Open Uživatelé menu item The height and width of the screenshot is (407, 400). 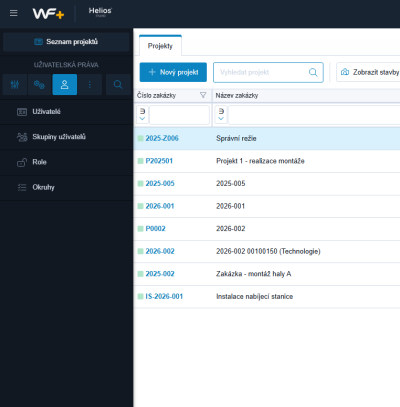[66, 112]
